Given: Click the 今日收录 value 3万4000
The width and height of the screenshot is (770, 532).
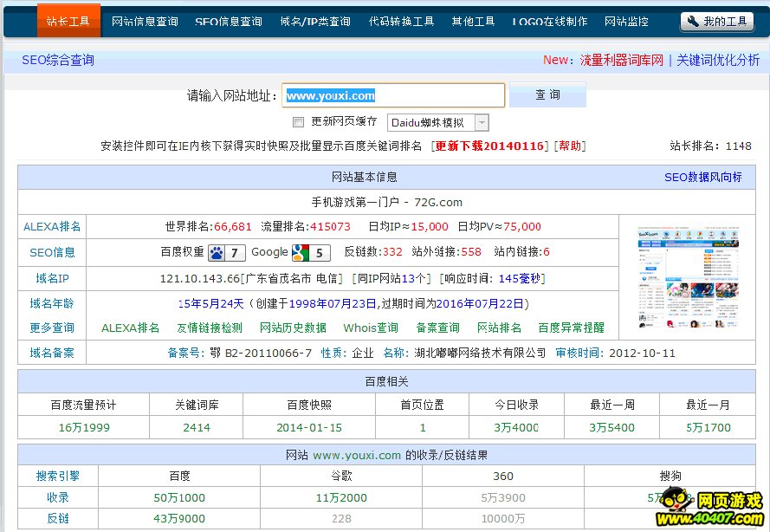Looking at the screenshot, I should 516,427.
